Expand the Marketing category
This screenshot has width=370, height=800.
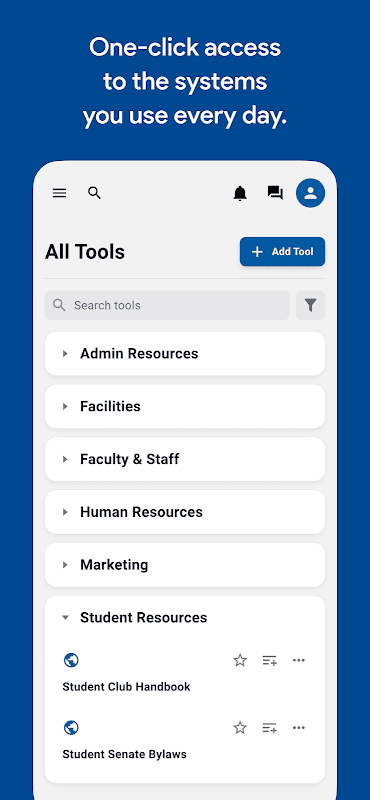[185, 565]
